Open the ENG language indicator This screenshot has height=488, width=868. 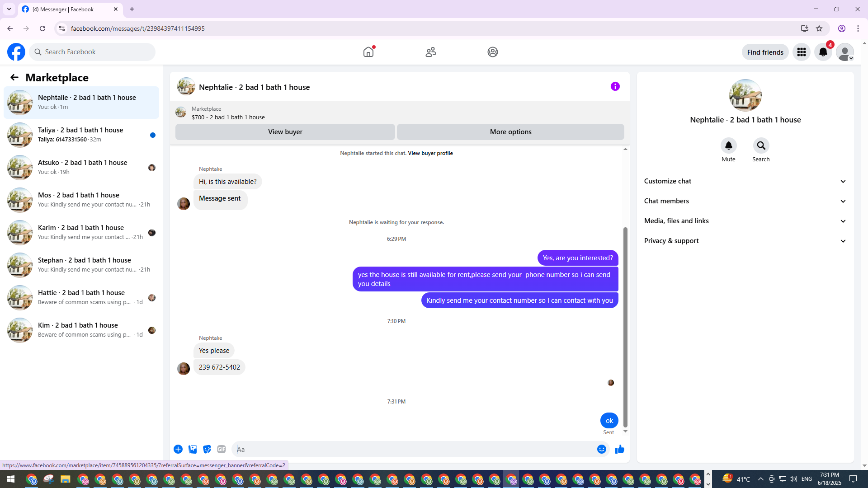pyautogui.click(x=807, y=479)
